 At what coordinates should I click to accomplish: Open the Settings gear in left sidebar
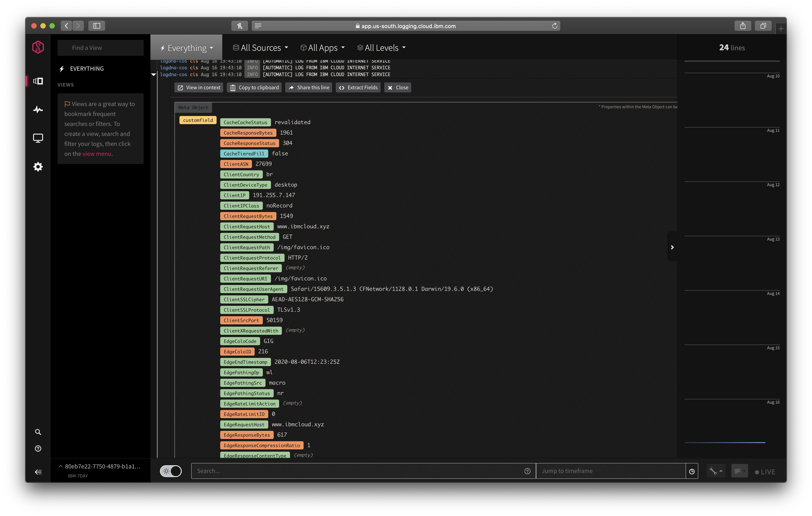38,166
